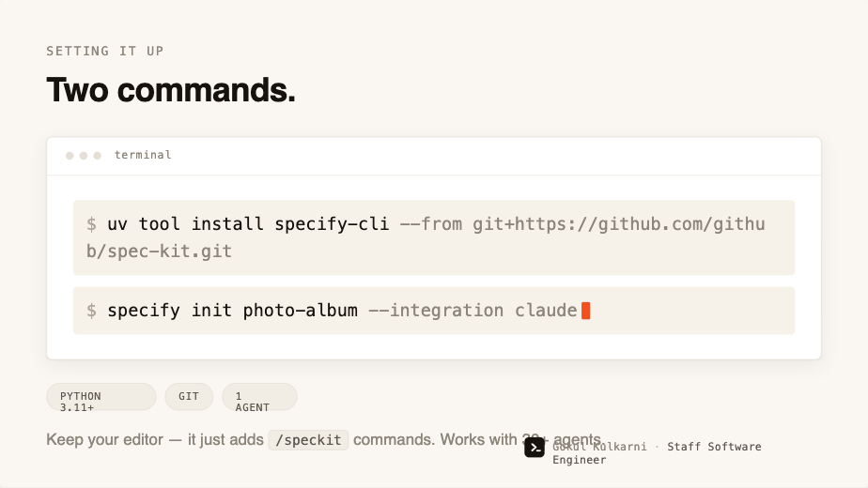Screen dimensions: 868x488
Task: Click the Staff Software Engineer caption
Action: tap(657, 453)
